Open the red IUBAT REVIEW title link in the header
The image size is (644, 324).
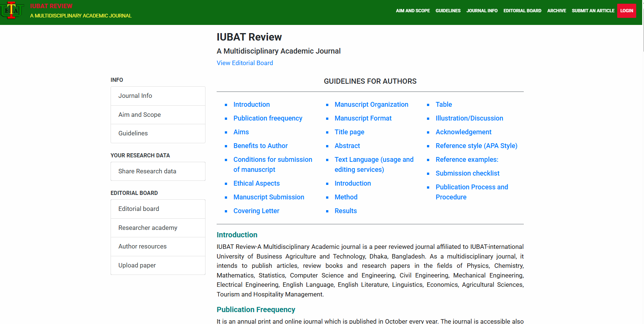tap(51, 6)
